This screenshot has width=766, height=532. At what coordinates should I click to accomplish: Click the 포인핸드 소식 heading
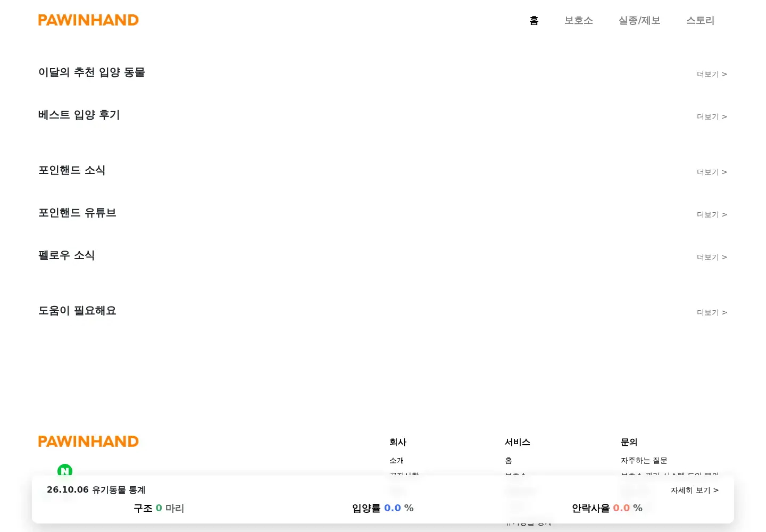pos(72,170)
